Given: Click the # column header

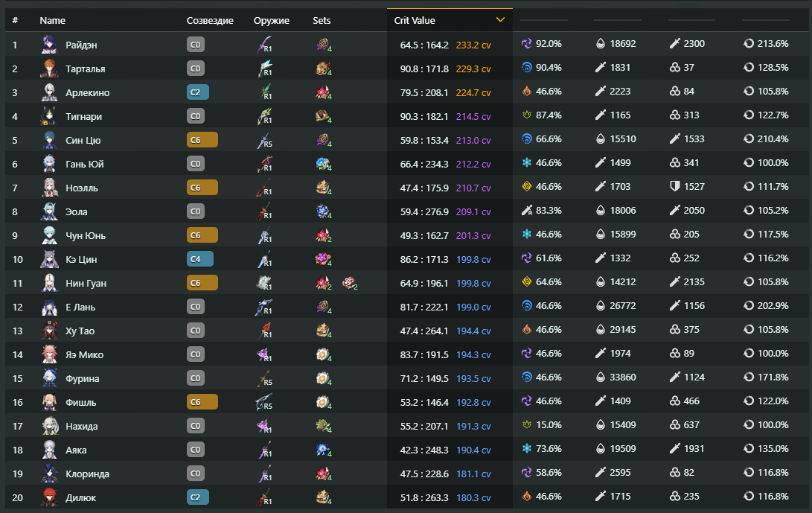Looking at the screenshot, I should click(15, 21).
